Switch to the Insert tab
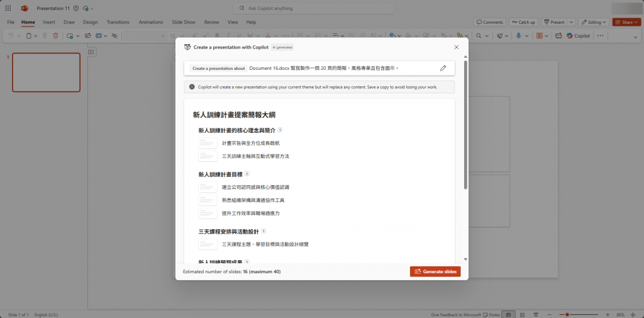 (x=49, y=22)
